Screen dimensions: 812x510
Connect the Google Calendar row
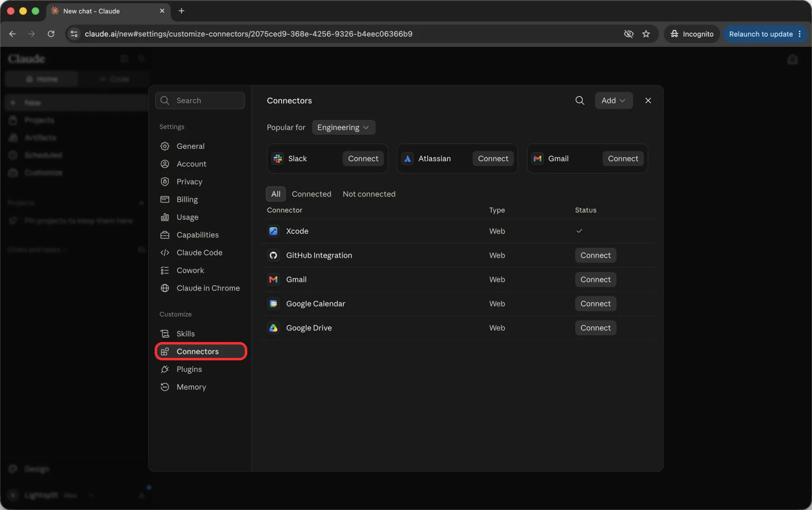595,304
